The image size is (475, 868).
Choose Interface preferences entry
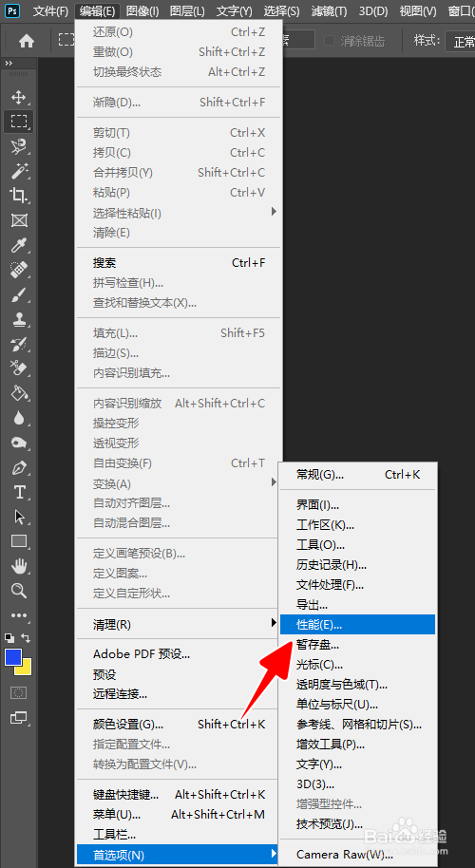point(357,504)
